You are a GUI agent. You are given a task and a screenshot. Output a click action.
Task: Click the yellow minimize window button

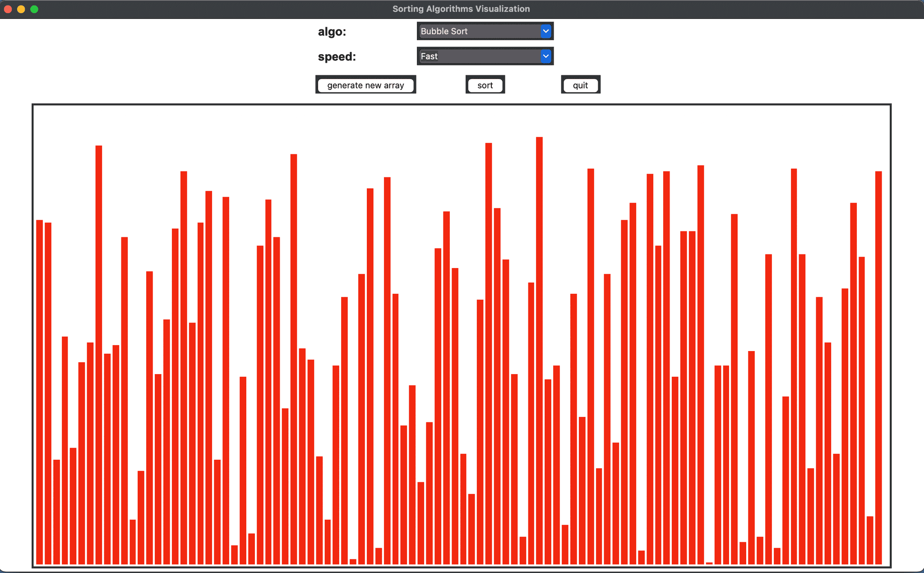point(21,9)
